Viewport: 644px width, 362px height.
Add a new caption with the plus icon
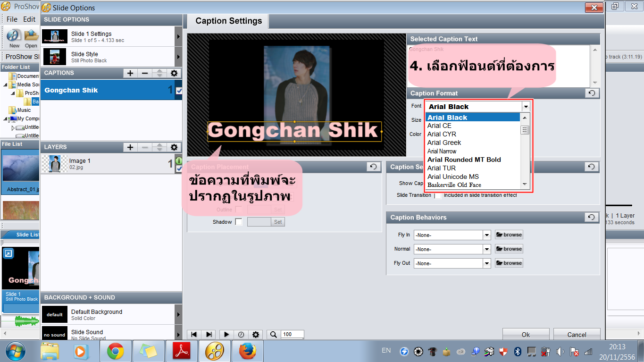click(x=130, y=73)
